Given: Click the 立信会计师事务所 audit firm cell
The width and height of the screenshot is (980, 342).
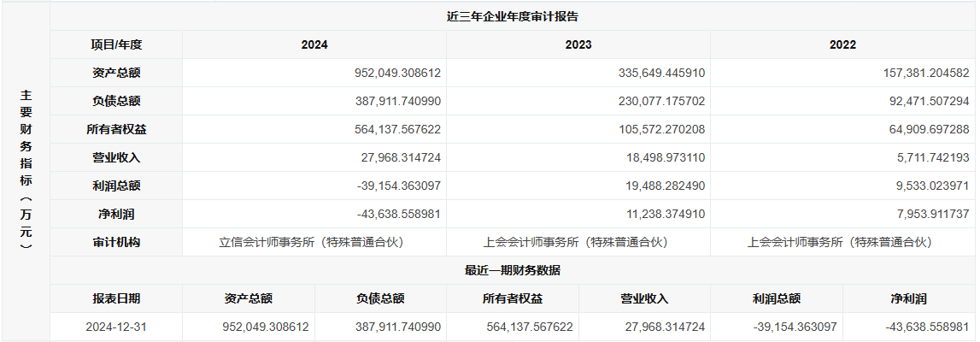Looking at the screenshot, I should click(x=312, y=242).
